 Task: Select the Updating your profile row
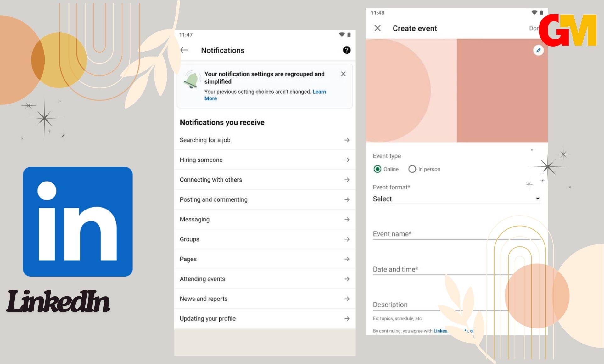coord(265,318)
